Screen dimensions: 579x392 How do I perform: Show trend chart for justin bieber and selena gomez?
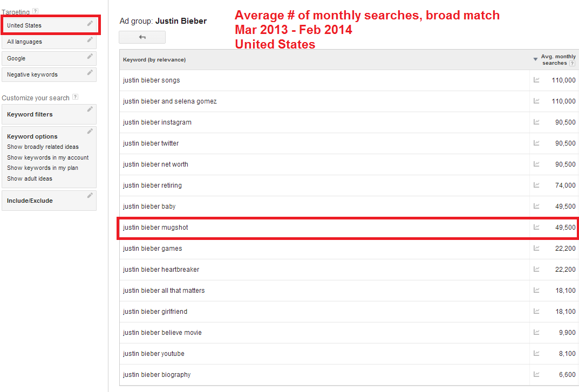pos(536,101)
